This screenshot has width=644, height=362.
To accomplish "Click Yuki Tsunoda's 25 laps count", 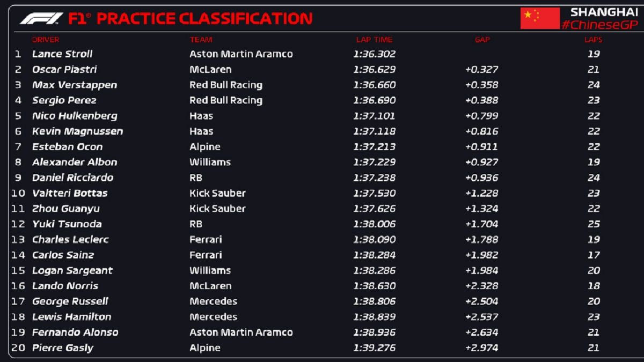I will click(593, 224).
